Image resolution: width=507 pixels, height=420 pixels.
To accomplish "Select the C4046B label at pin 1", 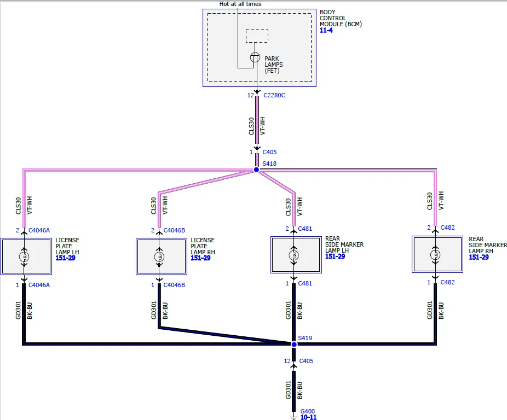I will tap(174, 285).
